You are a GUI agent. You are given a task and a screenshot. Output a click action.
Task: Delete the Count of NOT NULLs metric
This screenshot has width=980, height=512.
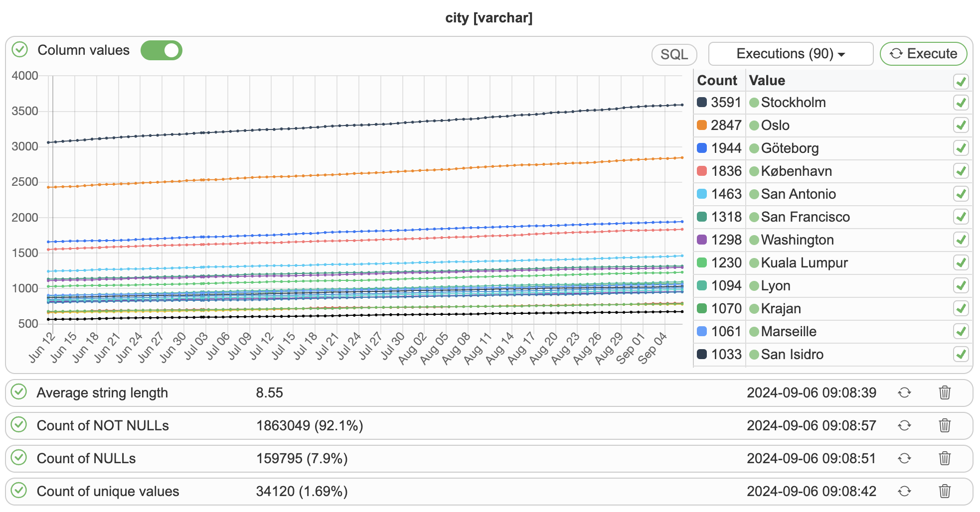[x=944, y=426]
